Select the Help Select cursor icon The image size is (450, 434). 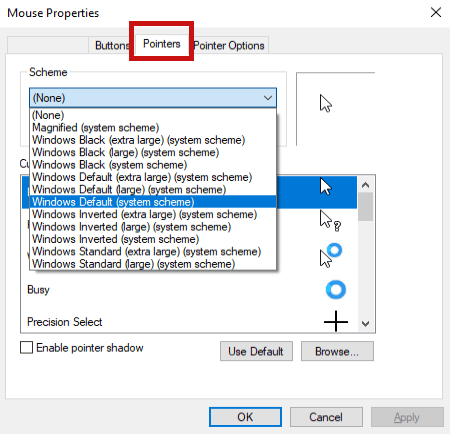click(x=330, y=221)
